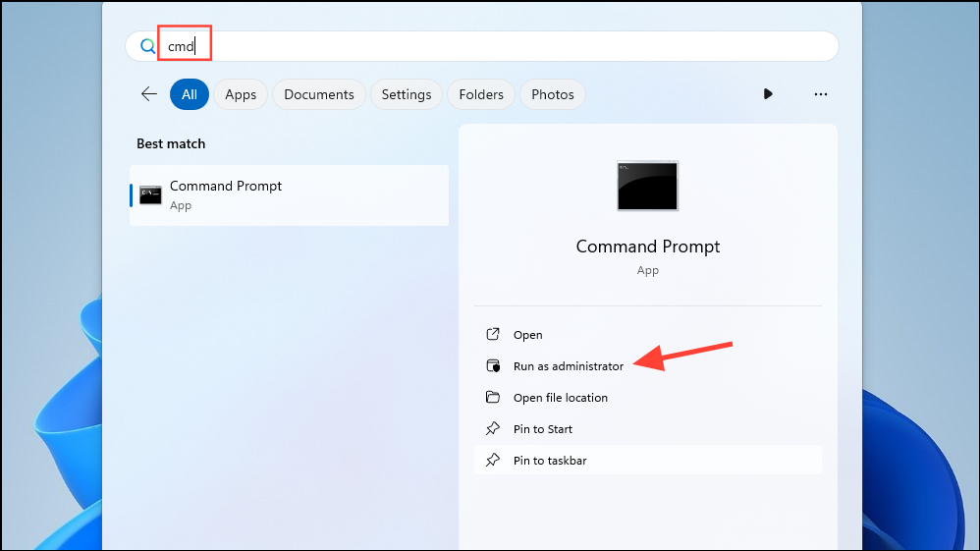980x551 pixels.
Task: Click the Pin to Start pin icon
Action: (x=493, y=428)
